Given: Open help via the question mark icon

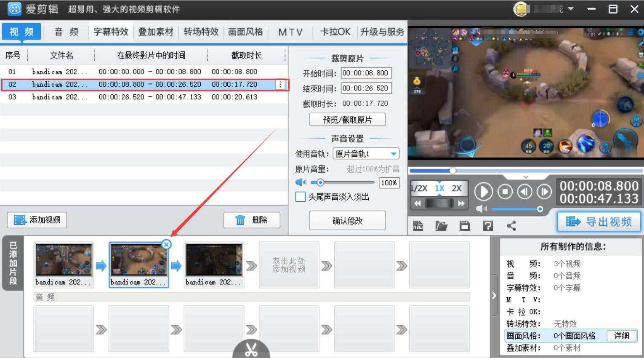Looking at the screenshot, I should [488, 226].
